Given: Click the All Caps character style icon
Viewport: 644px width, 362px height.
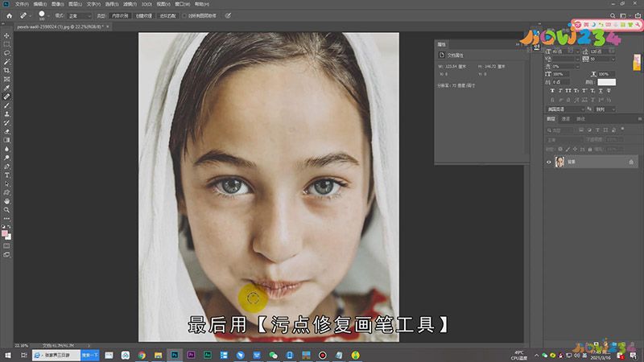Looking at the screenshot, I should pyautogui.click(x=568, y=91).
